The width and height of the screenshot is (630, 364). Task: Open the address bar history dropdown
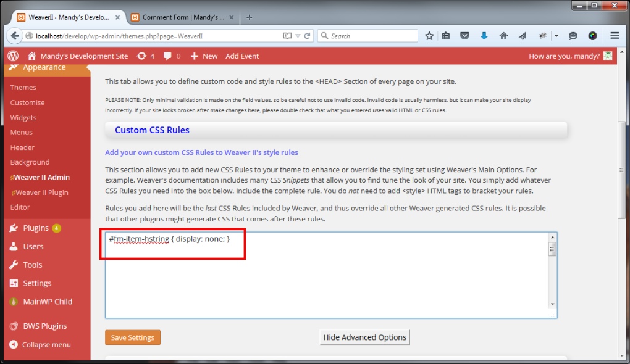click(x=298, y=36)
